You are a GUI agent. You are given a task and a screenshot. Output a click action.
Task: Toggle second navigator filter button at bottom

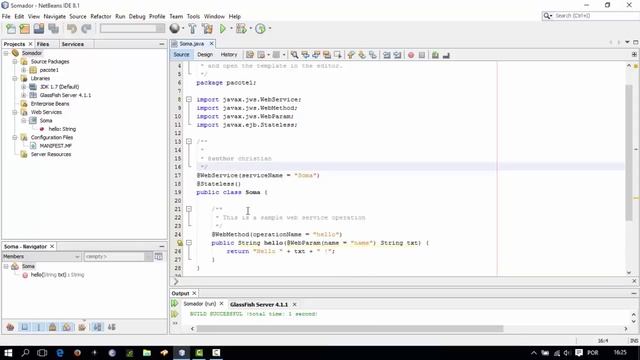[25, 327]
